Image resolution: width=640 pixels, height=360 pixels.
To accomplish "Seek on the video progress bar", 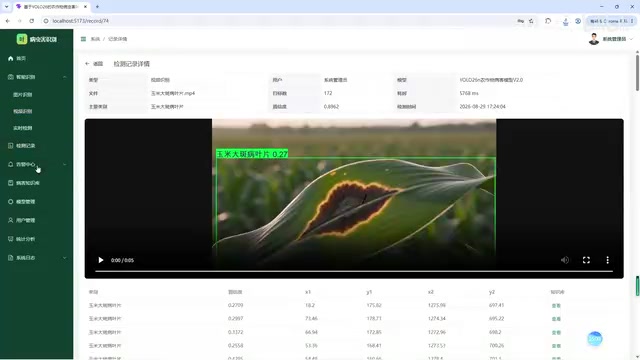I will 354,271.
